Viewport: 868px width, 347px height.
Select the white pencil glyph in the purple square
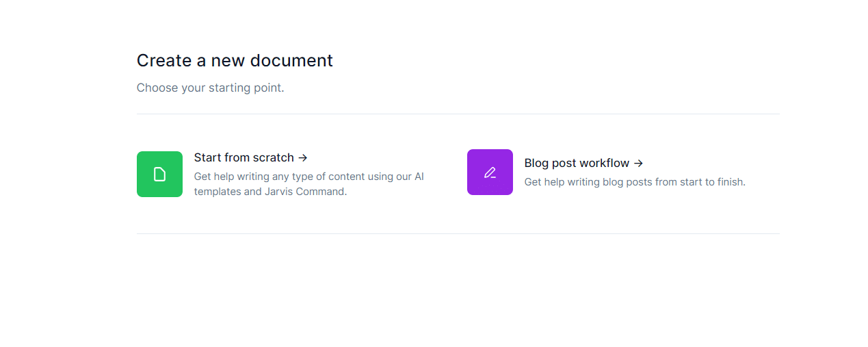pyautogui.click(x=490, y=172)
